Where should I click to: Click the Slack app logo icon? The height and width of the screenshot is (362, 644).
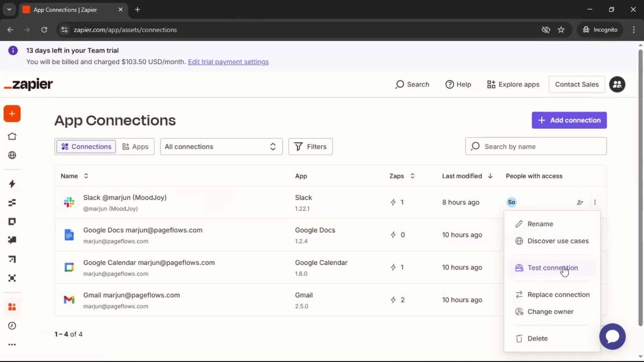click(x=69, y=202)
